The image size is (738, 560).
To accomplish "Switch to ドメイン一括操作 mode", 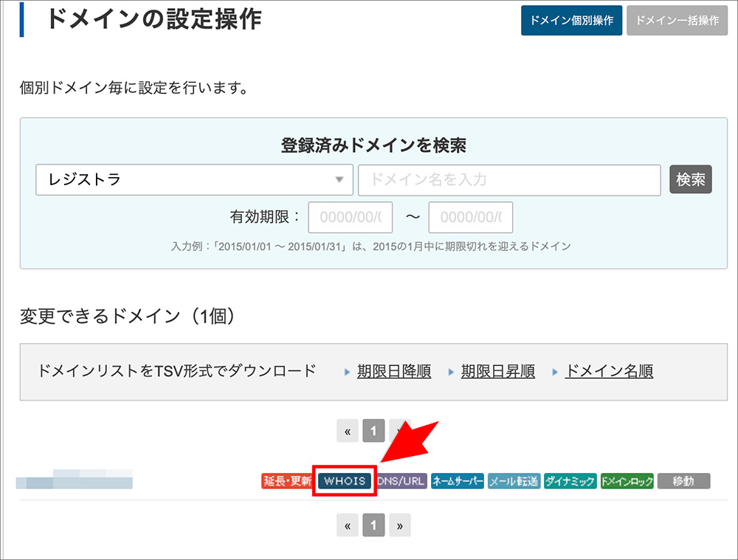I will tap(677, 21).
